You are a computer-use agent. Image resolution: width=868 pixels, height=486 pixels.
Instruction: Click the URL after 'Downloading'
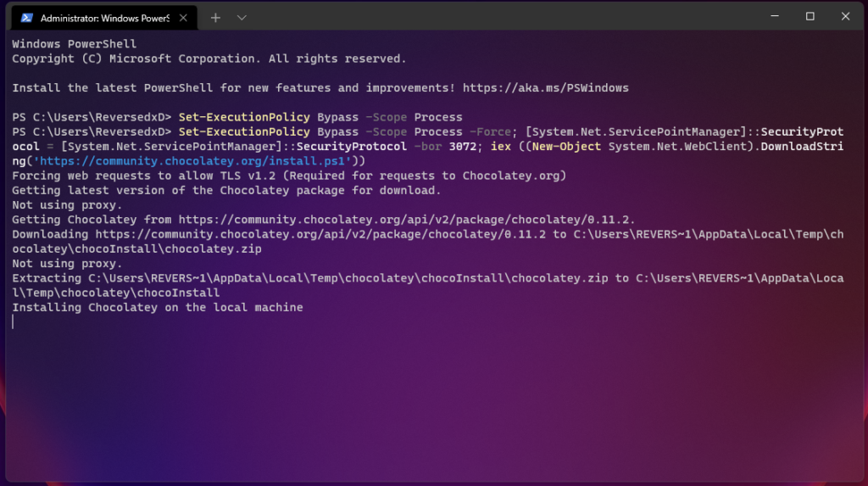[x=322, y=234]
